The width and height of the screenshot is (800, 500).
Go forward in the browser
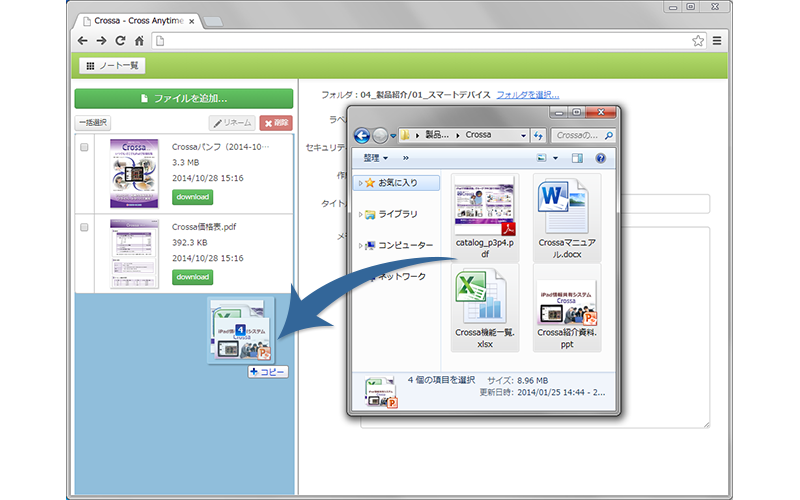(102, 41)
